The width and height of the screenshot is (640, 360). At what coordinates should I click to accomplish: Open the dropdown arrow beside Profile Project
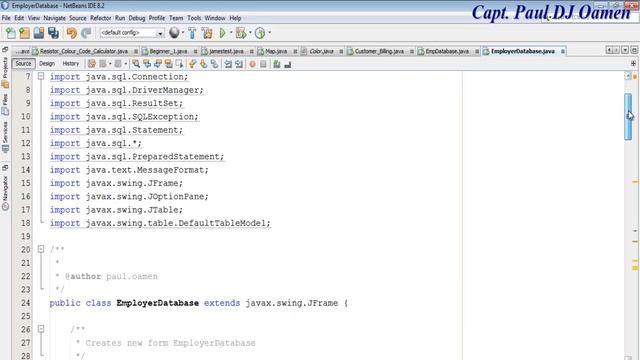pyautogui.click(x=269, y=33)
